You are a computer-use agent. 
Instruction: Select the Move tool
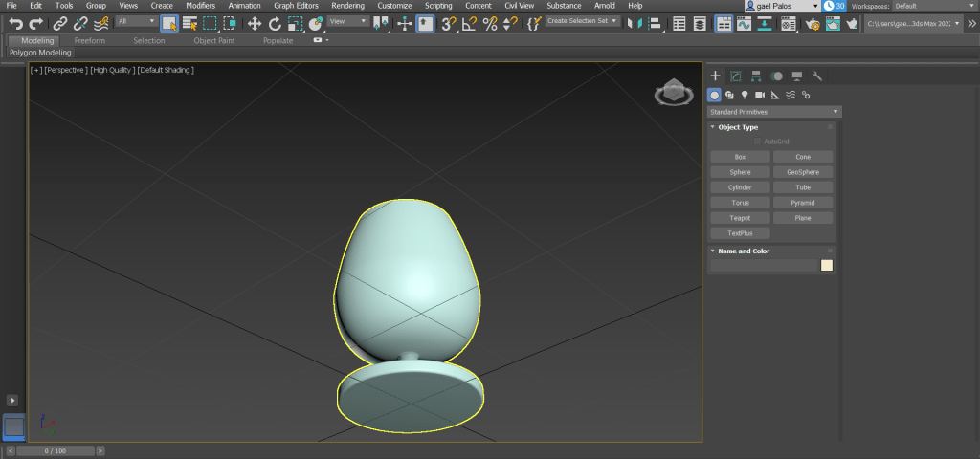[x=255, y=23]
